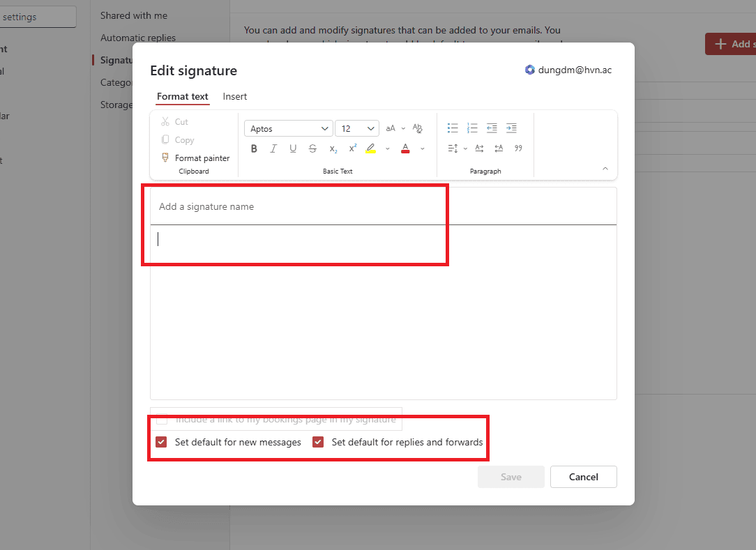
Task: Open Categories in the settings list
Action: [x=116, y=82]
